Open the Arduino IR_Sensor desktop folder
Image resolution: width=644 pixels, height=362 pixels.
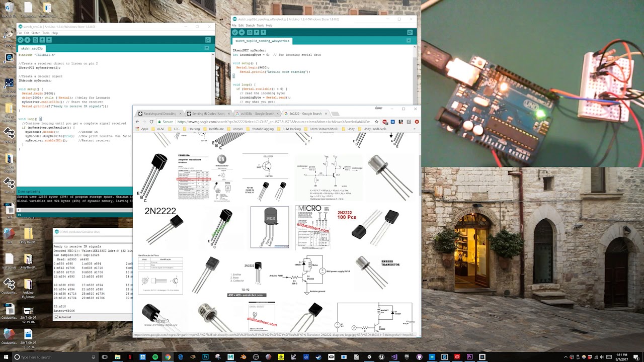coord(28,288)
